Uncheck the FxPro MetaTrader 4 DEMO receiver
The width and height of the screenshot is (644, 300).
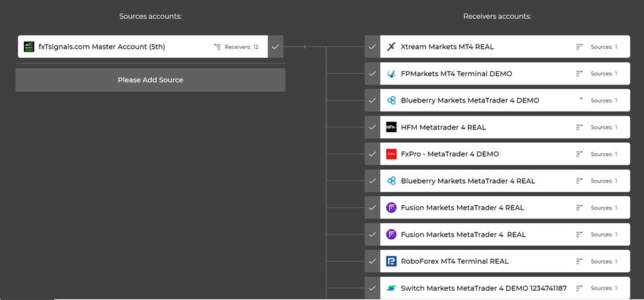(373, 154)
